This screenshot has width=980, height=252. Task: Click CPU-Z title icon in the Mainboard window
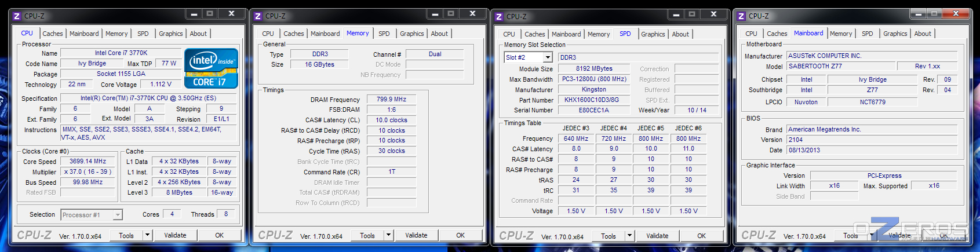point(741,16)
